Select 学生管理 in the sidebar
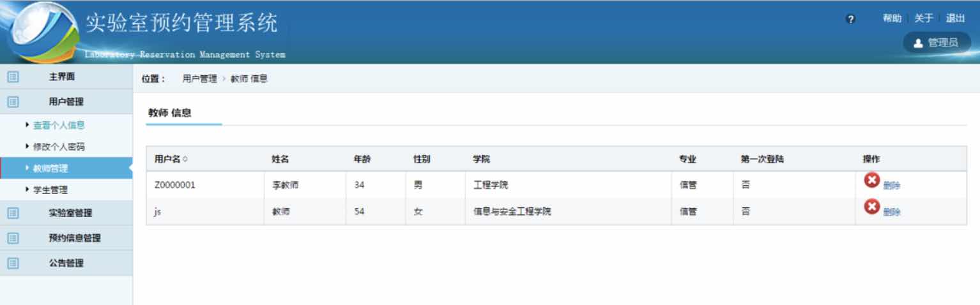 click(x=50, y=190)
